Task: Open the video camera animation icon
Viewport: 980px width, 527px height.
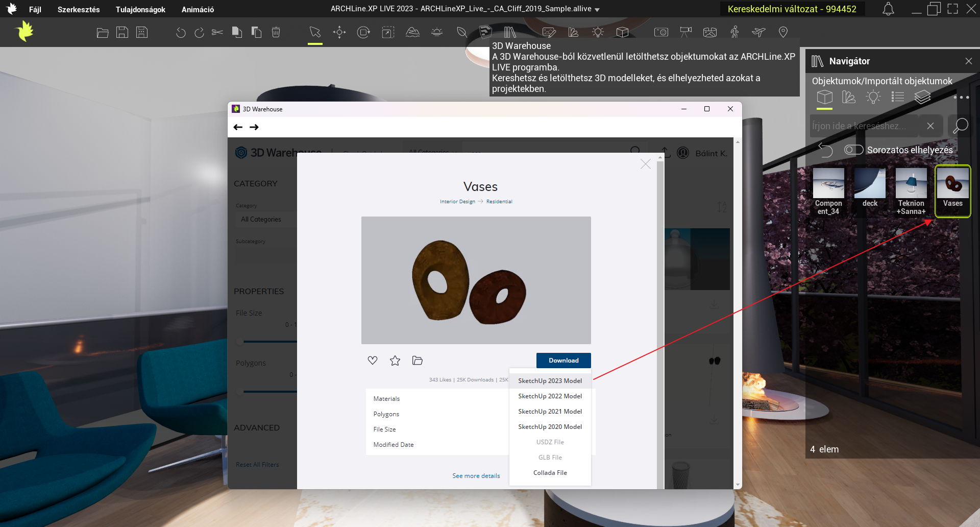Action: (x=685, y=33)
